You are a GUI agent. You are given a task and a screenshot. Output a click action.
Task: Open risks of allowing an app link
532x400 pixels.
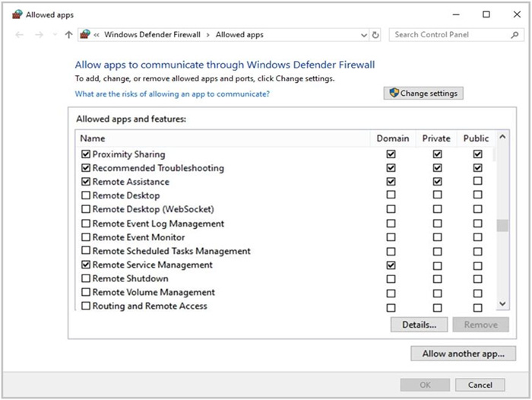[172, 94]
